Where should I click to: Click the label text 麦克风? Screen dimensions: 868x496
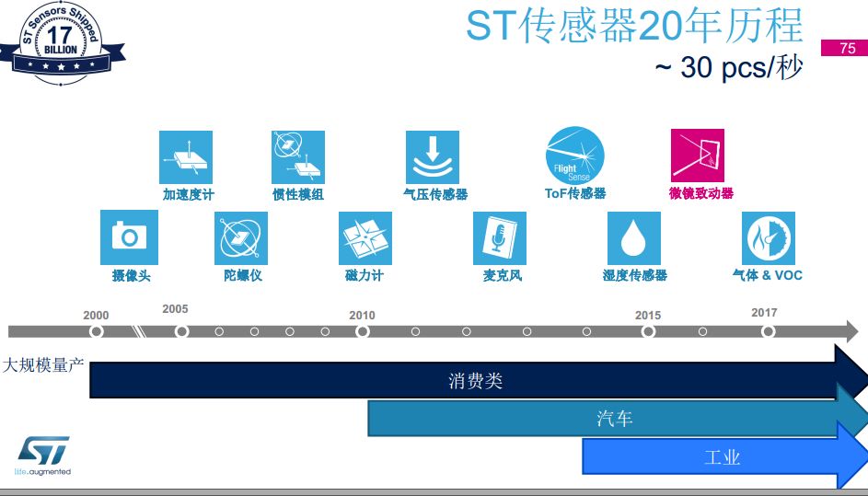point(502,275)
